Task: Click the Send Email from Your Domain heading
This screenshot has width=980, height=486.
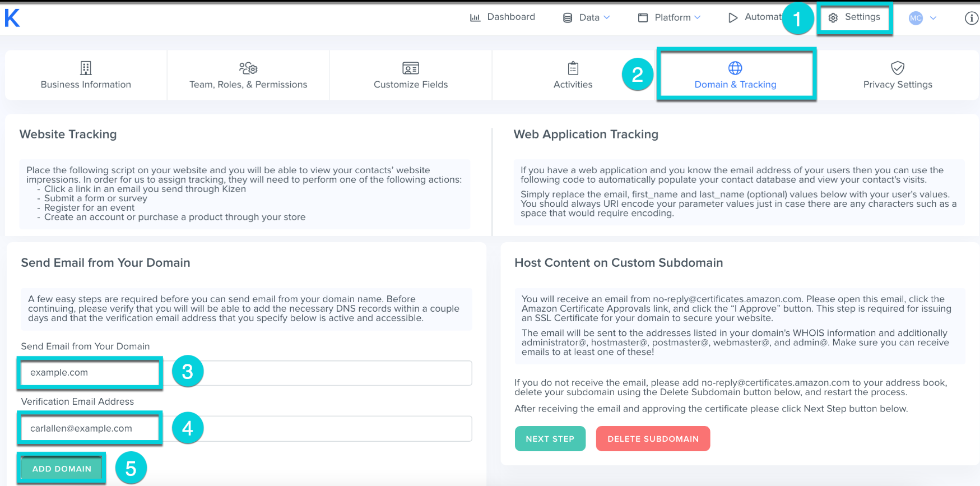Action: tap(106, 263)
